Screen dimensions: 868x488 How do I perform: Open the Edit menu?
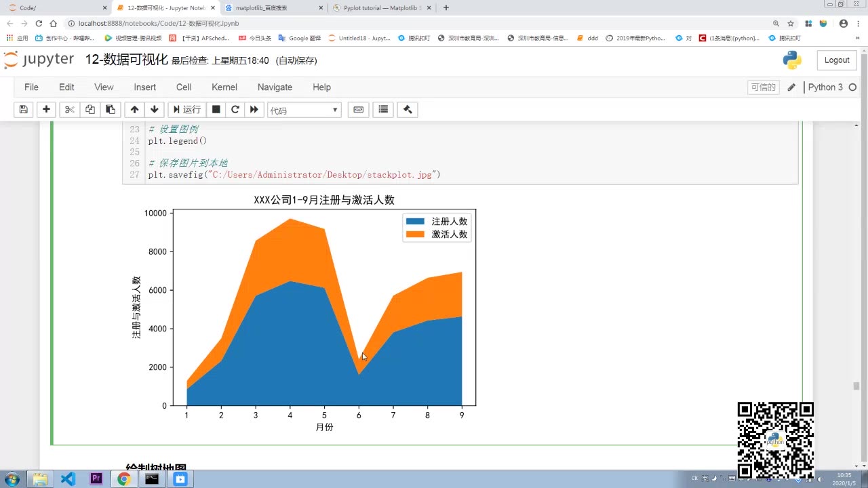coord(66,87)
